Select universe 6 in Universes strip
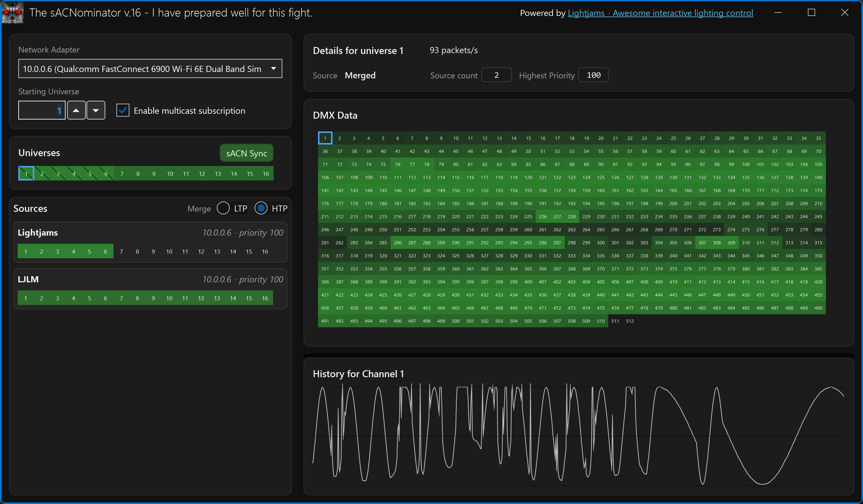The height and width of the screenshot is (504, 863). [106, 174]
